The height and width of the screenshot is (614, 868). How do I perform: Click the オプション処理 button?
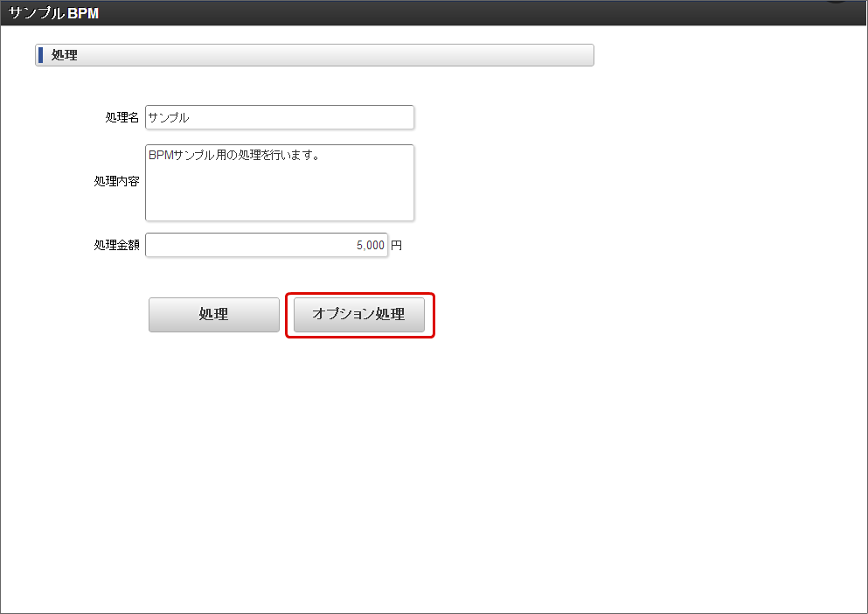(359, 315)
